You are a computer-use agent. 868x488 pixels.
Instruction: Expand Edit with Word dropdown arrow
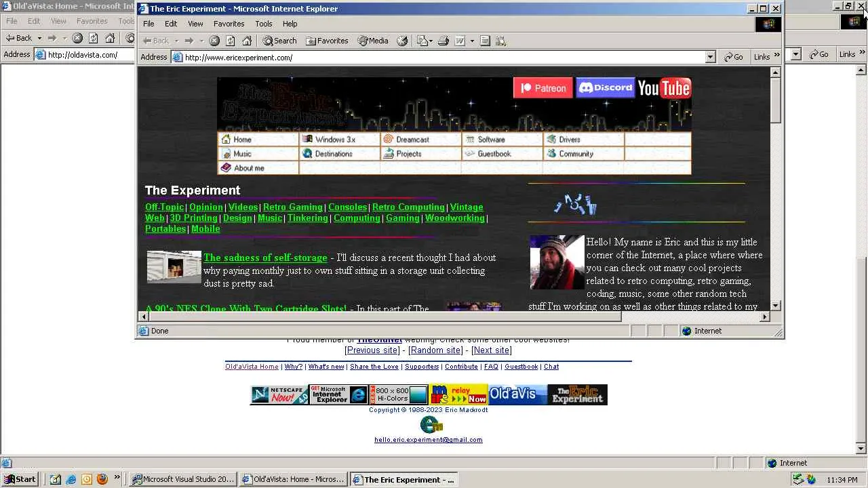coord(472,41)
